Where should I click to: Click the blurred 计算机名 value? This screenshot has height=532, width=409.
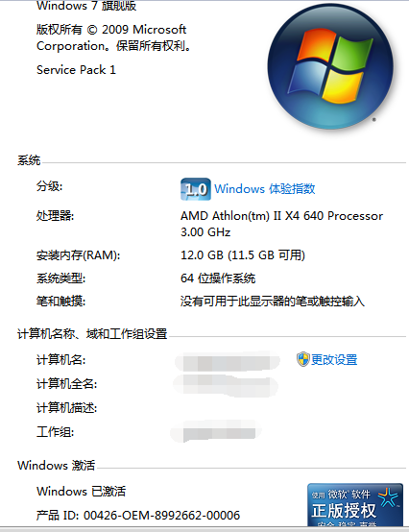coord(228,362)
